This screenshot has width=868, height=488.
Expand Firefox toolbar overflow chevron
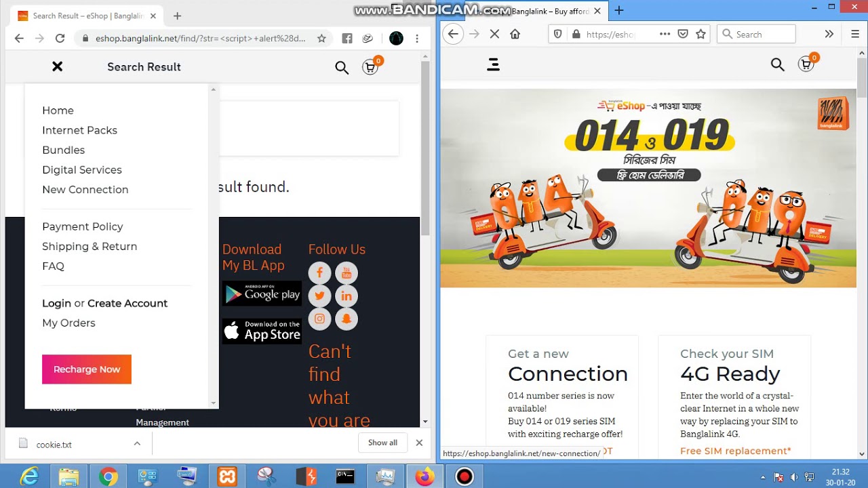829,34
